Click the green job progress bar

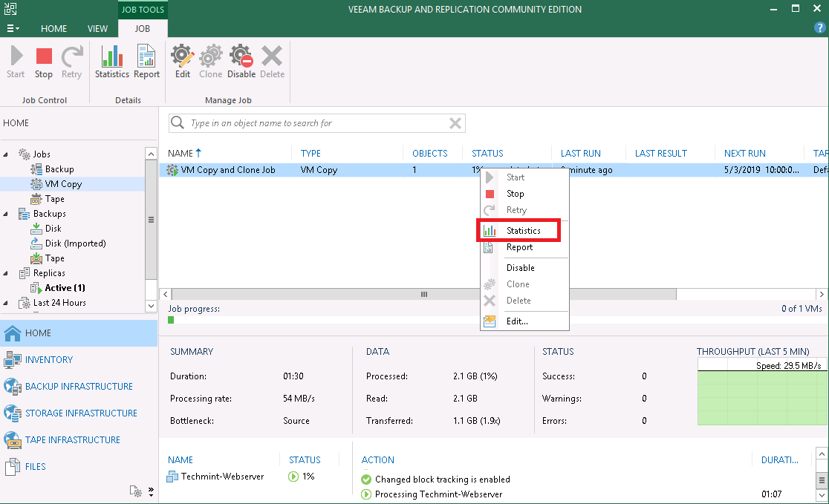pos(171,320)
